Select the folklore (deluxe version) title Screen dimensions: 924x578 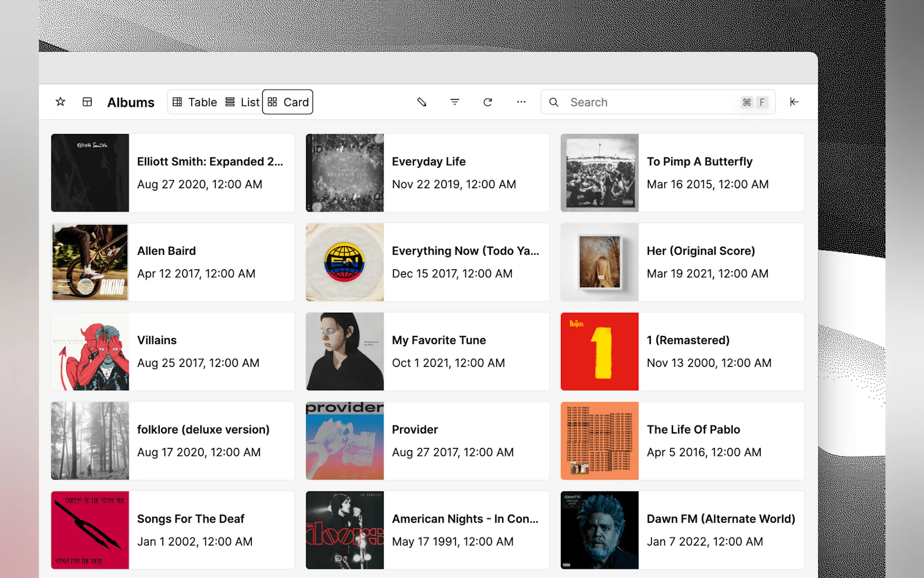pos(203,429)
